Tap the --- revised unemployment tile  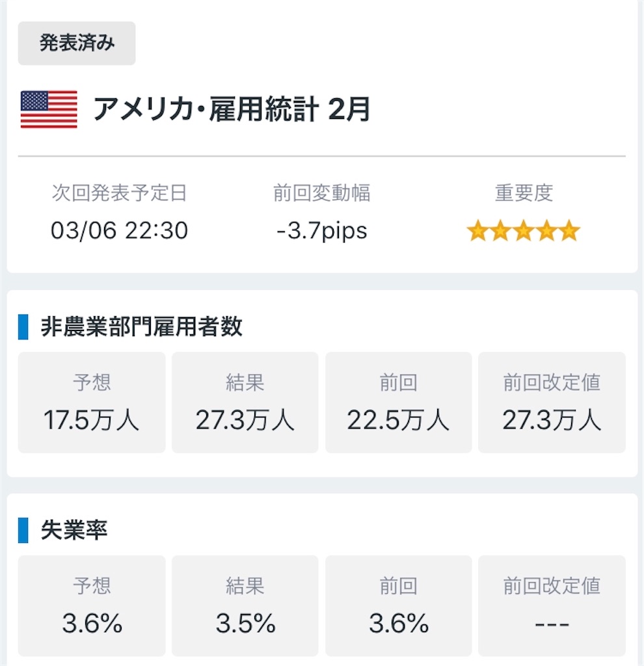552,606
